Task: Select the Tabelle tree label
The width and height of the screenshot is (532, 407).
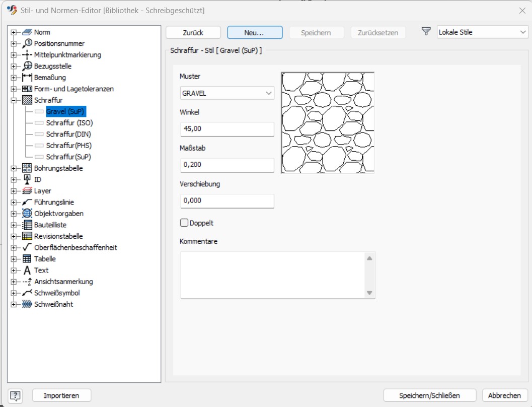Action: (x=45, y=259)
